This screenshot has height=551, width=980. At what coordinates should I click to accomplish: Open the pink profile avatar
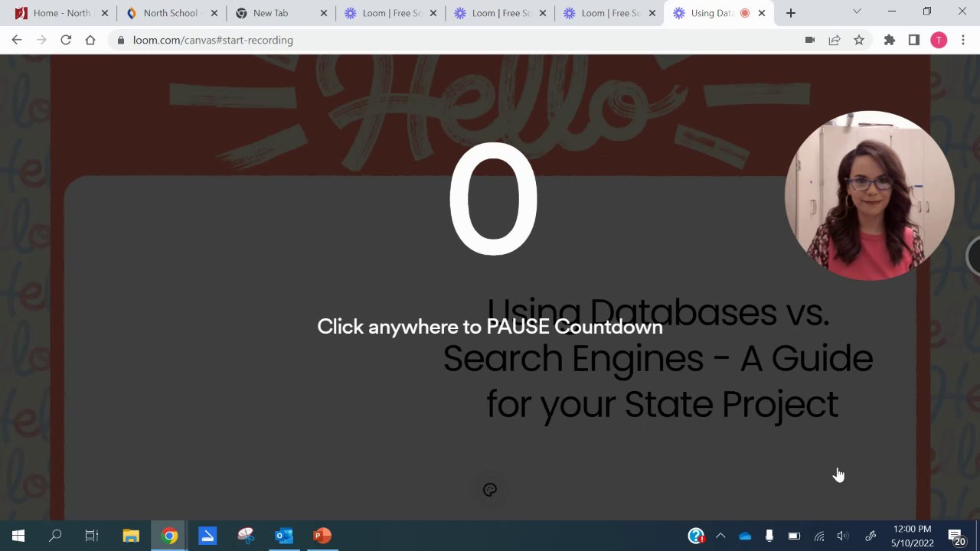pos(939,40)
